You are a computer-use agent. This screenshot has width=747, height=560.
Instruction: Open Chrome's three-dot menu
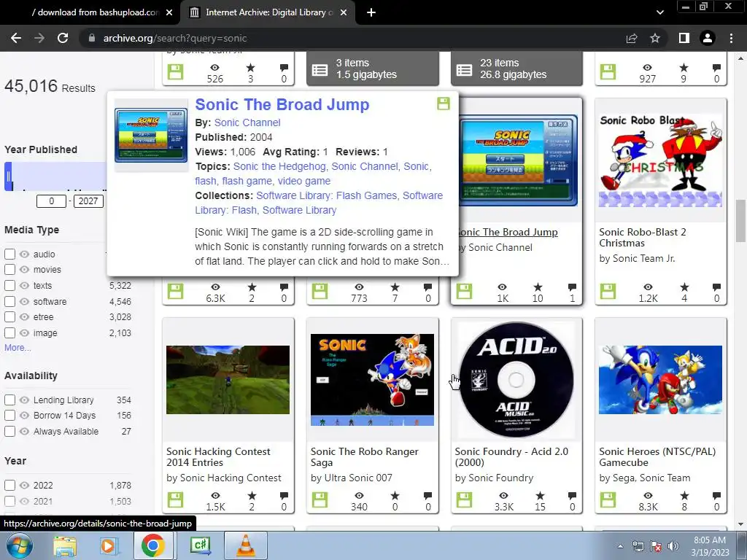pos(731,38)
